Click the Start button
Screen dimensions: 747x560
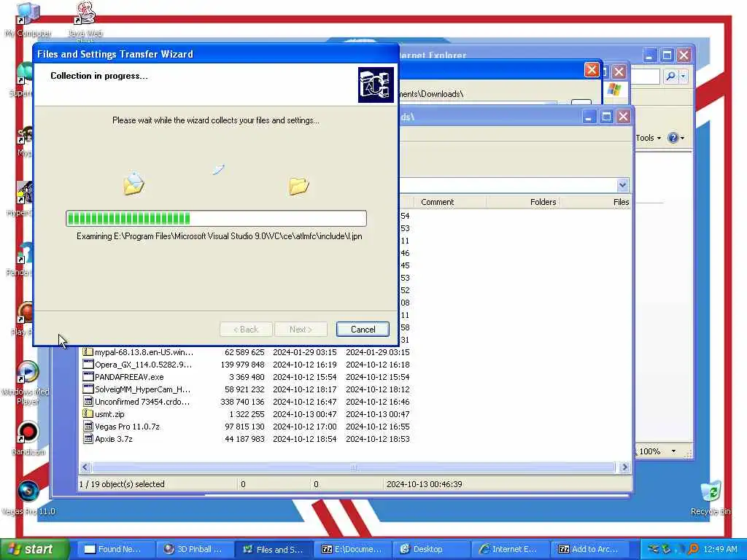click(34, 549)
